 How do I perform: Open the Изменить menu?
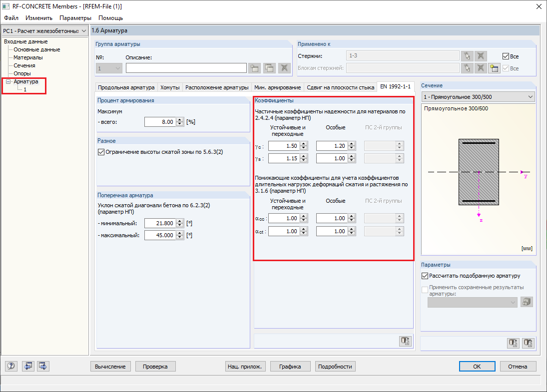pos(39,18)
